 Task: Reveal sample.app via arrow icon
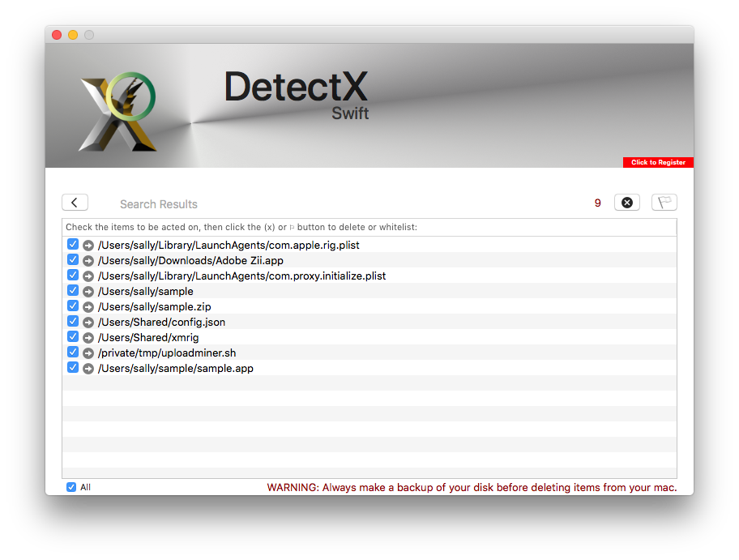pos(88,369)
